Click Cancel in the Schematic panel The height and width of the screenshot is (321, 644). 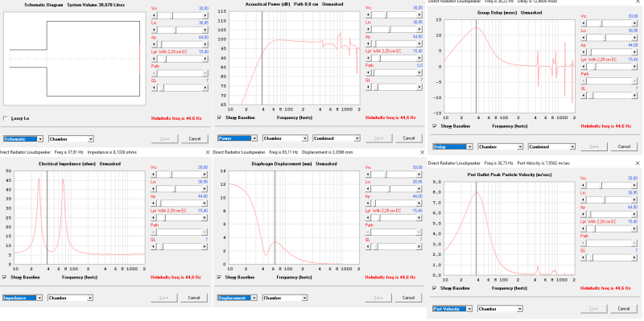point(195,138)
